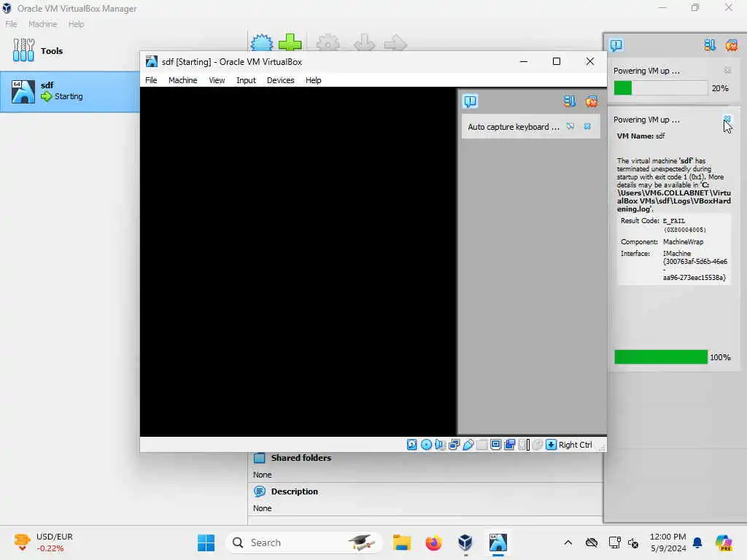The image size is (747, 560).
Task: Open Help menu in sdf VM window
Action: coord(313,80)
